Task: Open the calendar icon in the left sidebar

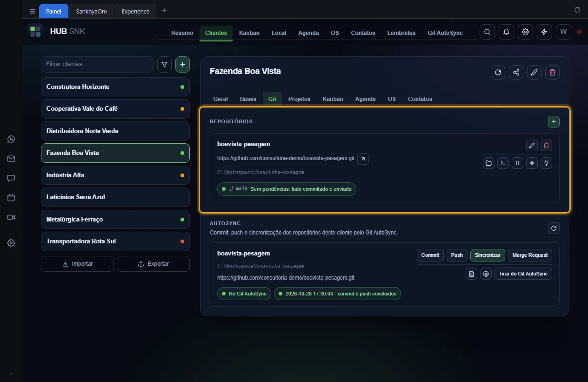Action: point(11,198)
